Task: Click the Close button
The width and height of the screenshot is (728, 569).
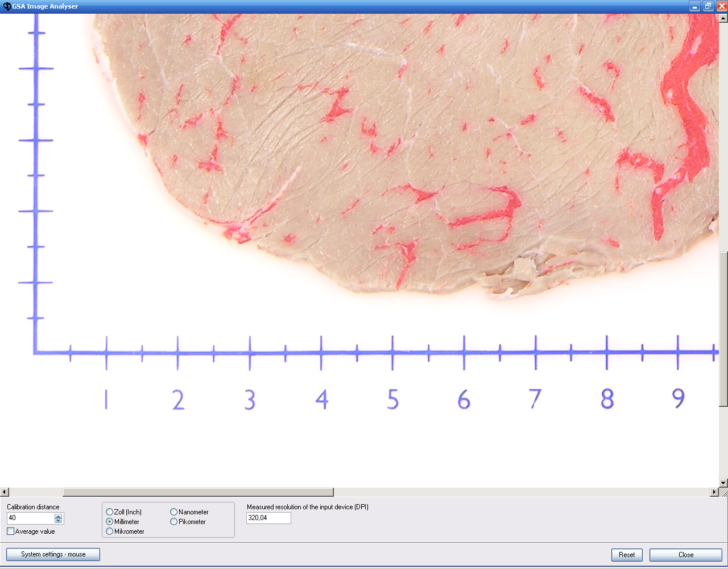Action: click(x=686, y=555)
